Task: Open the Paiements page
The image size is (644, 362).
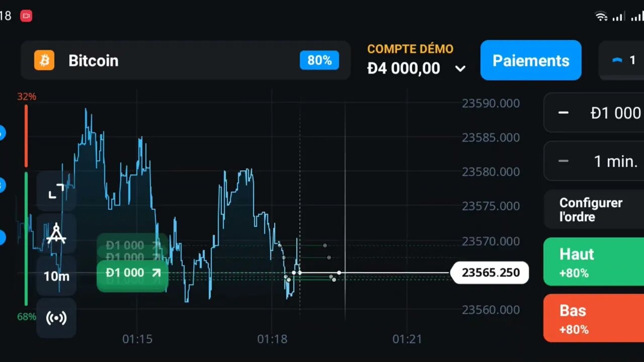Action: 531,61
